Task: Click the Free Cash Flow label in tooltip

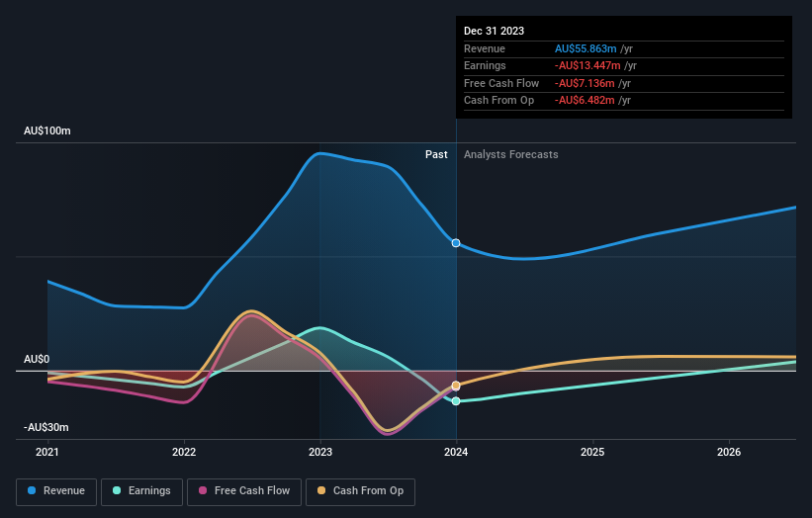Action: tap(501, 83)
